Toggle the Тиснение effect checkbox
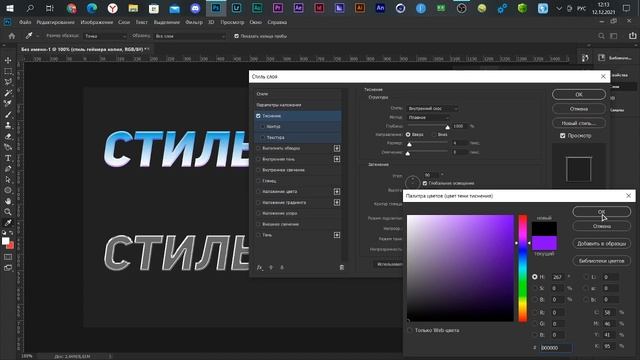This screenshot has height=360, width=640. (x=258, y=116)
